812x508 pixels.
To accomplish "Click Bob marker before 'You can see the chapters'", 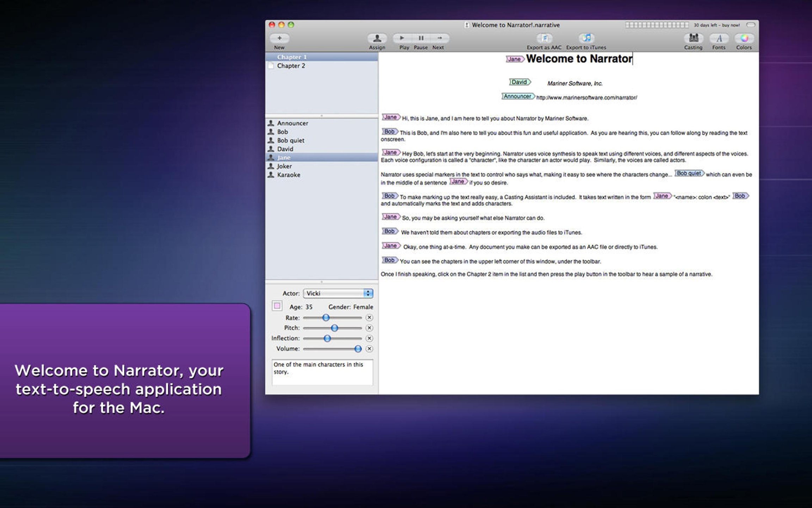I will 390,260.
